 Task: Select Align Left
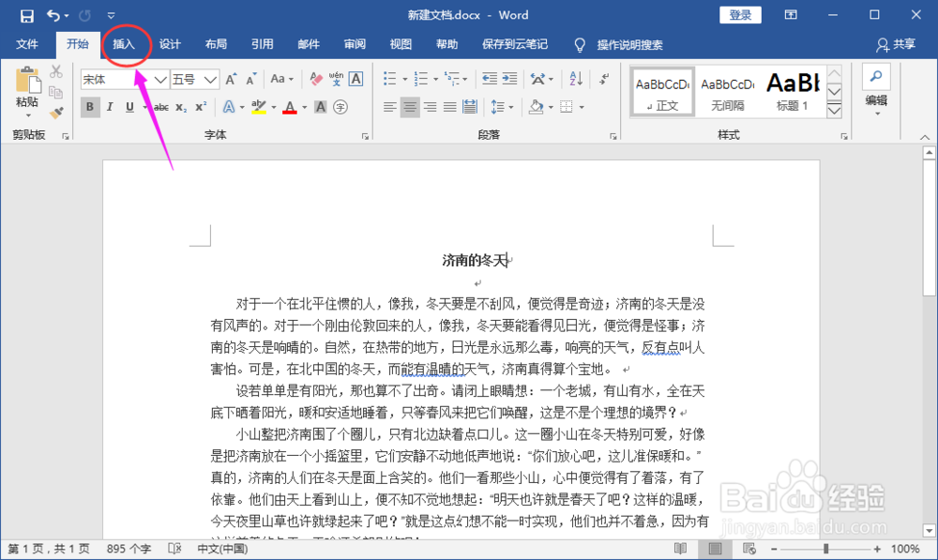pos(390,107)
